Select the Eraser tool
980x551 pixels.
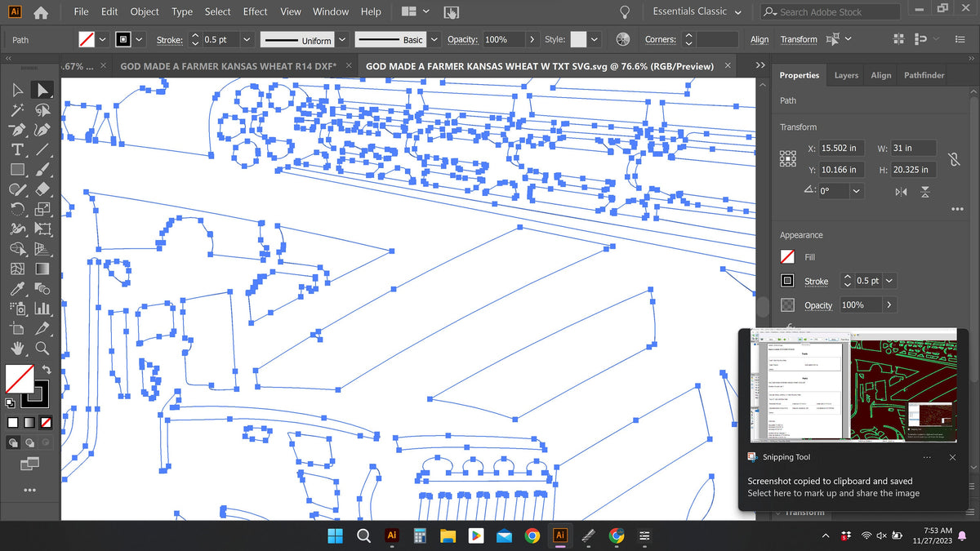pyautogui.click(x=42, y=189)
